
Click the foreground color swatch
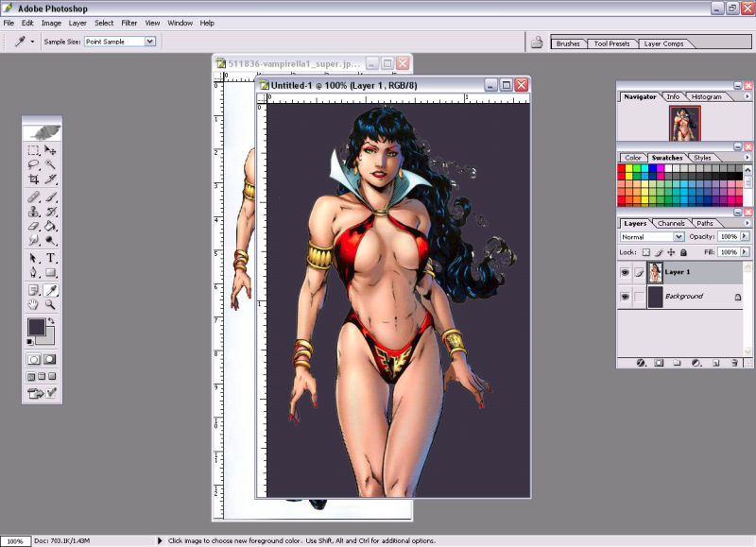(36, 327)
